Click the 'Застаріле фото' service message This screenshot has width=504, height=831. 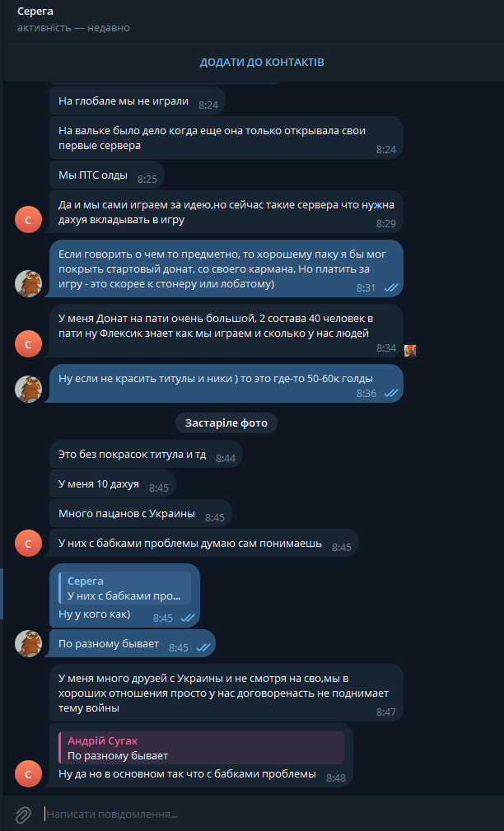tap(226, 423)
